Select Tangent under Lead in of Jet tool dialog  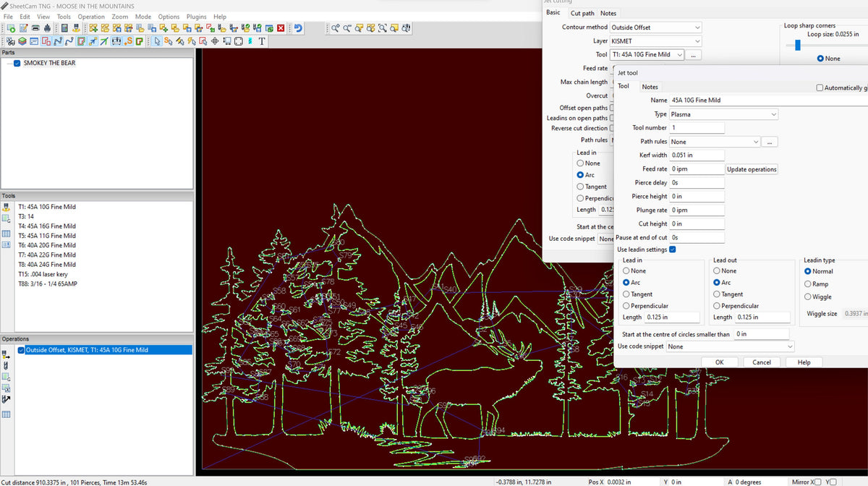[x=626, y=294]
